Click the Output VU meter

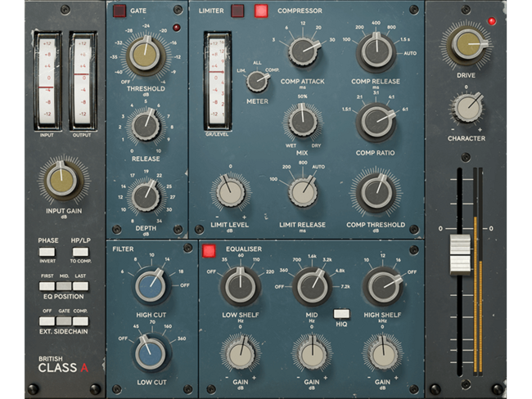(x=83, y=81)
